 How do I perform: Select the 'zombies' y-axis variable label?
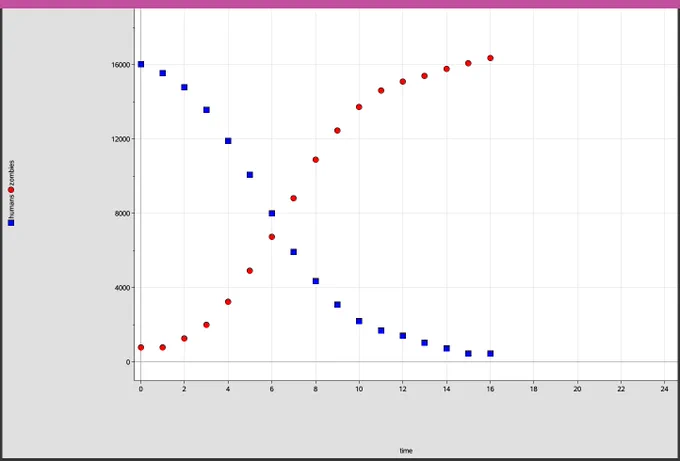[x=11, y=173]
